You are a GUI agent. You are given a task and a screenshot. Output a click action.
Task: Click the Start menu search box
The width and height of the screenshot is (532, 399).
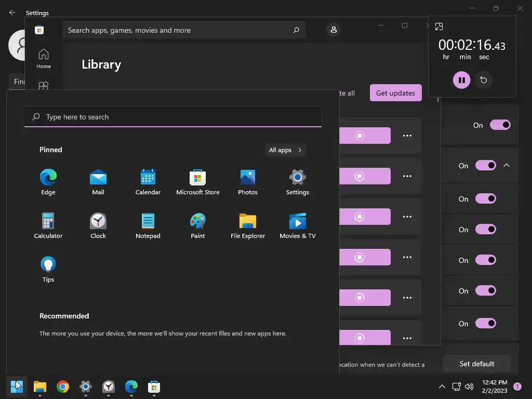click(x=173, y=117)
